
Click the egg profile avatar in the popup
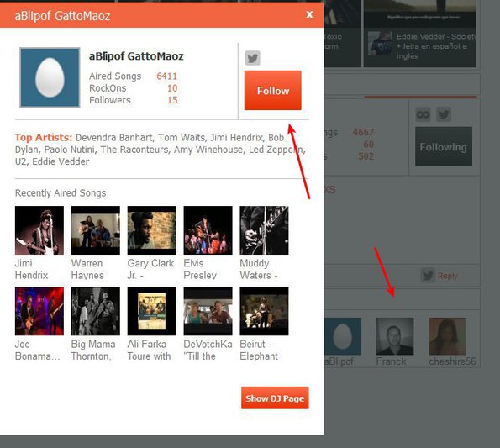click(x=50, y=77)
